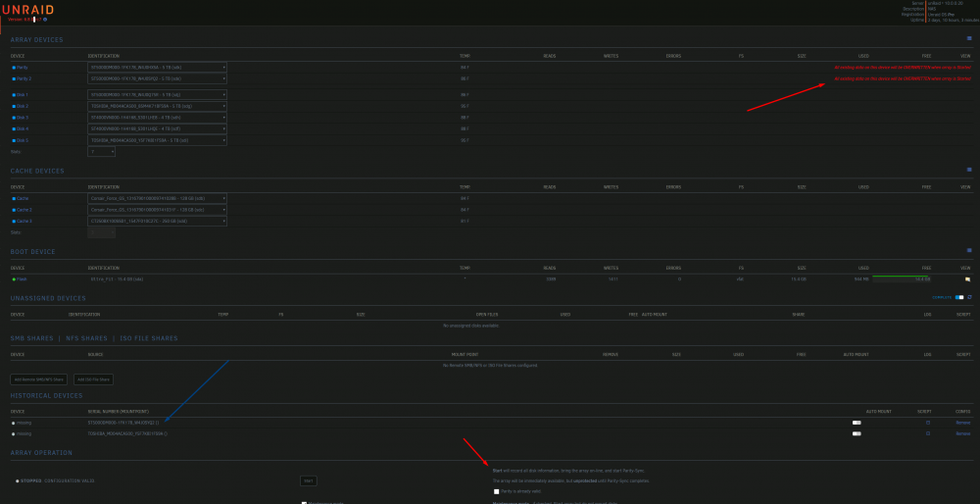Open the Cache device selection dropdown
This screenshot has height=504, width=980.
coord(157,198)
